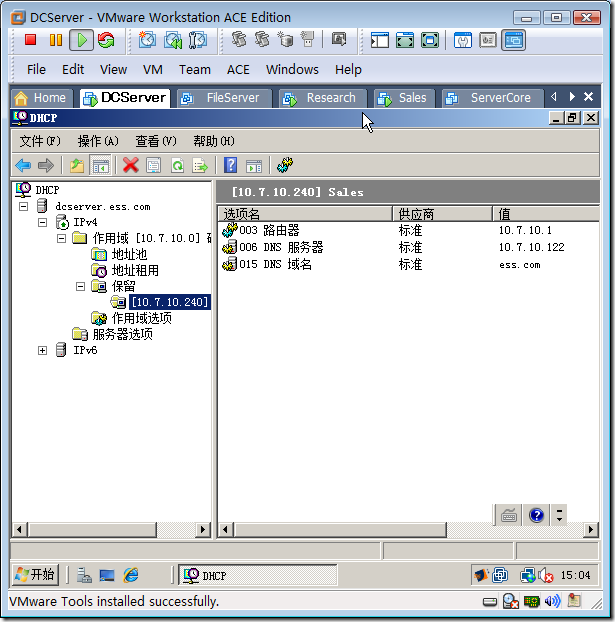Collapse the 保留 reservations node
The width and height of the screenshot is (615, 622).
point(81,286)
